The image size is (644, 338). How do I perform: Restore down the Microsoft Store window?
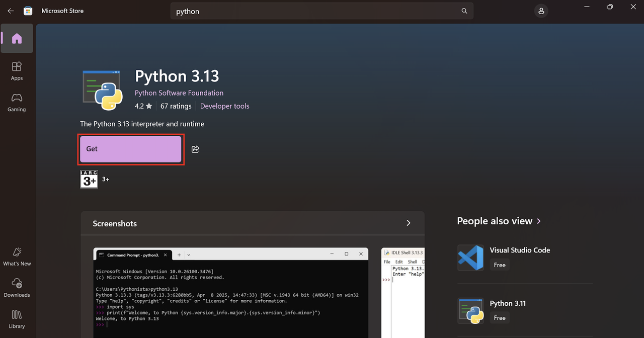(x=610, y=7)
